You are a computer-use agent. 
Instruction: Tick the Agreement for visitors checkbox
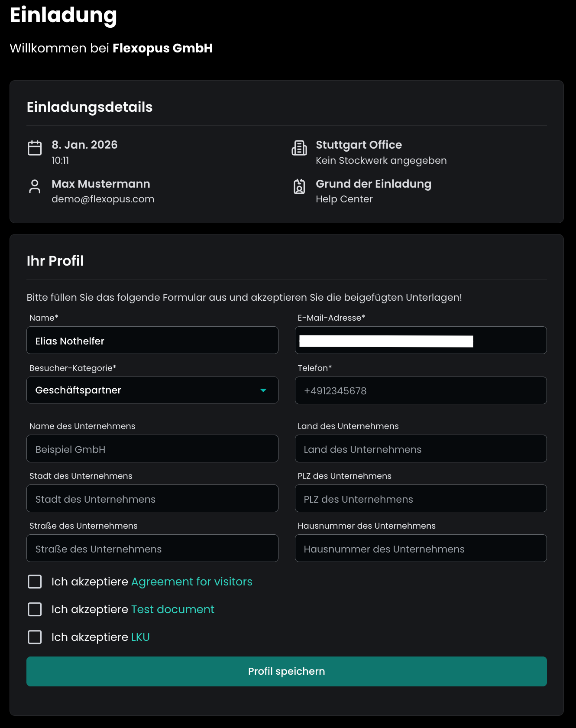tap(35, 582)
